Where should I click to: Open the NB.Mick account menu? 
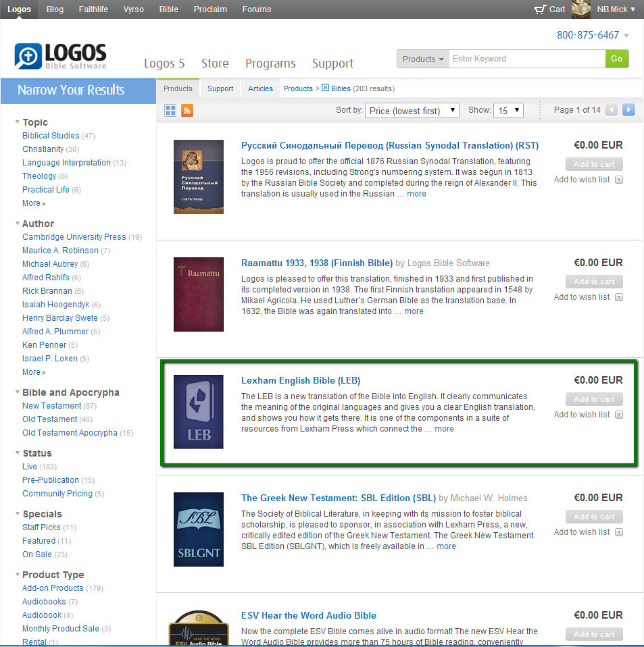[x=616, y=9]
